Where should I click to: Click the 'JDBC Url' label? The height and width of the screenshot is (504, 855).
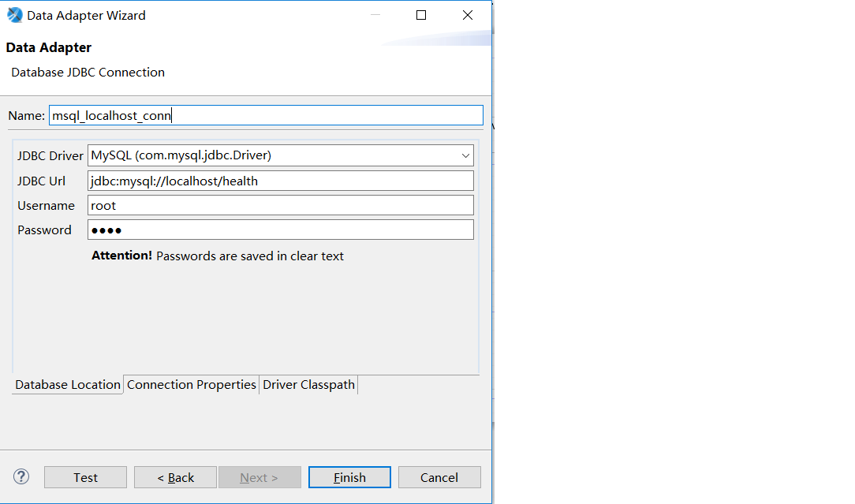tap(42, 181)
